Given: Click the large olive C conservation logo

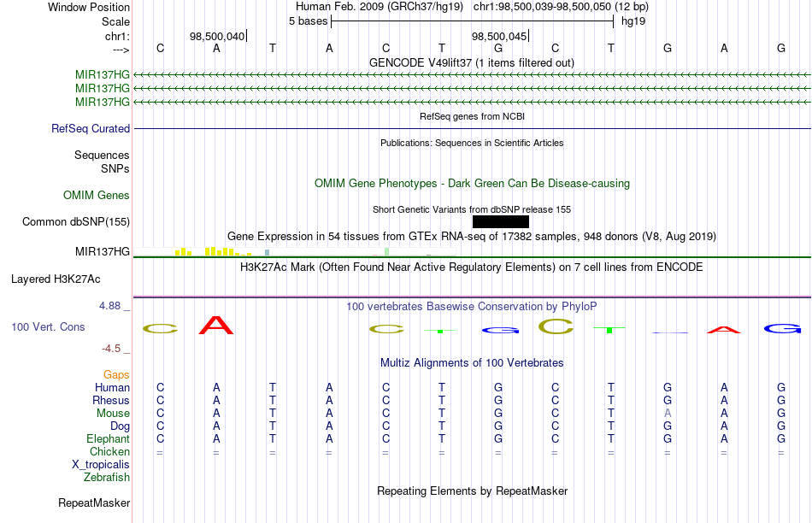Looking at the screenshot, I should [x=556, y=326].
